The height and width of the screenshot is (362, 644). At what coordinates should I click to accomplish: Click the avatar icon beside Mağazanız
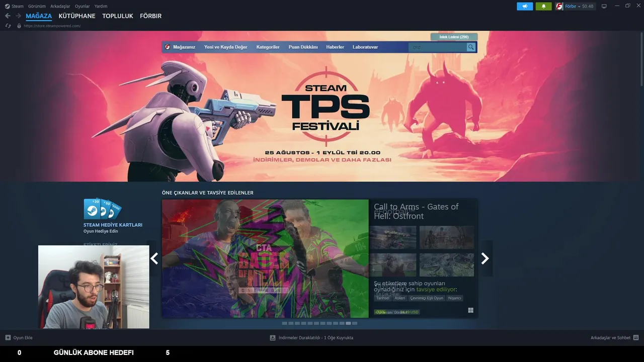click(x=168, y=47)
